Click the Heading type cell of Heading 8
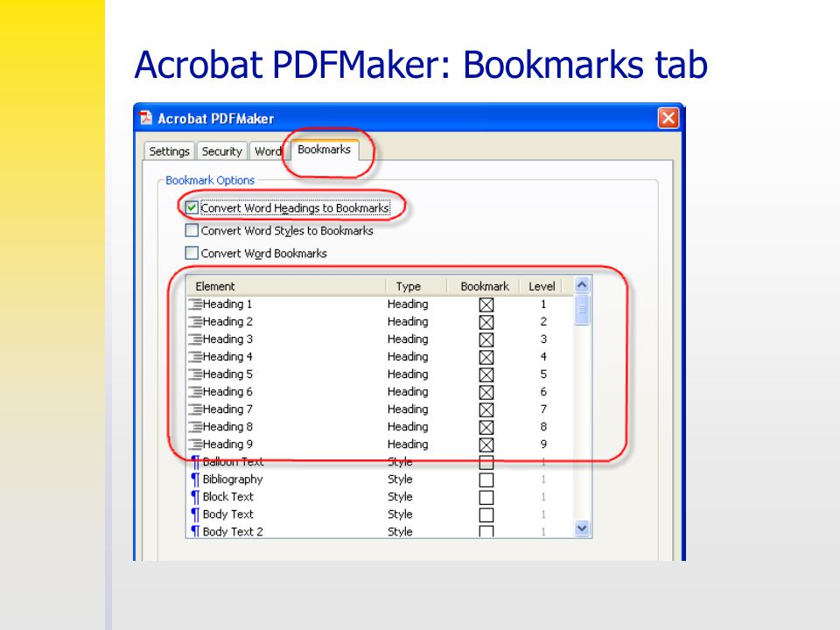 408,427
